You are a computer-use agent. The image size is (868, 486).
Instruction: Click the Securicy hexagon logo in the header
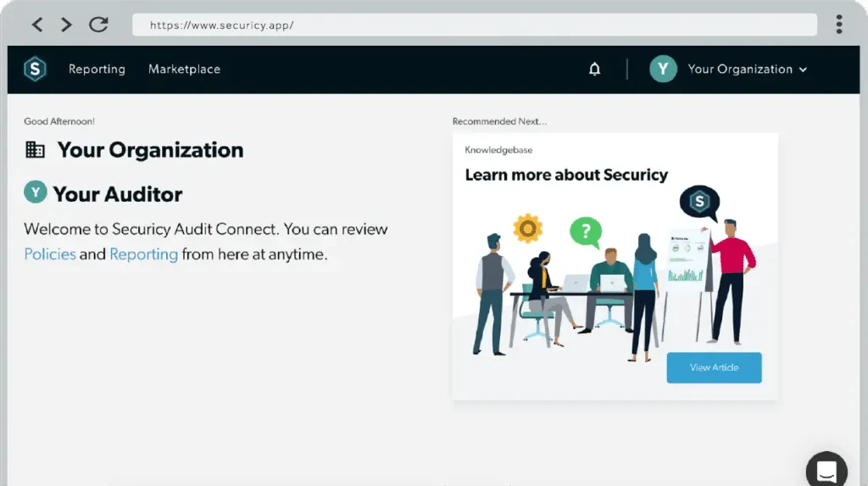35,70
